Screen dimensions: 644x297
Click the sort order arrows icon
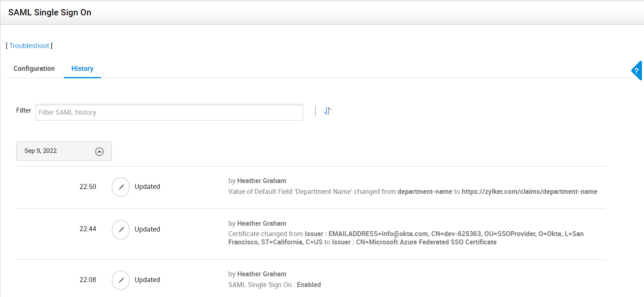click(x=327, y=111)
